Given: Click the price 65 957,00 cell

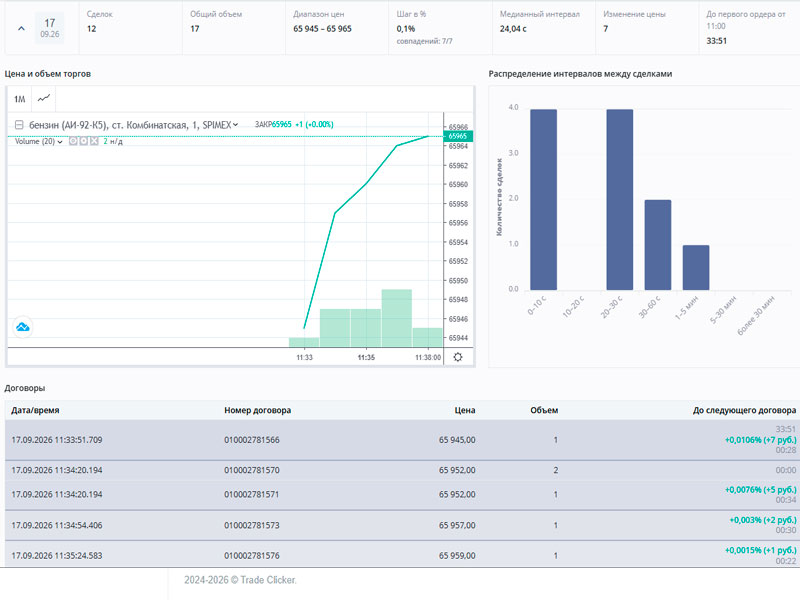Looking at the screenshot, I should tap(457, 525).
